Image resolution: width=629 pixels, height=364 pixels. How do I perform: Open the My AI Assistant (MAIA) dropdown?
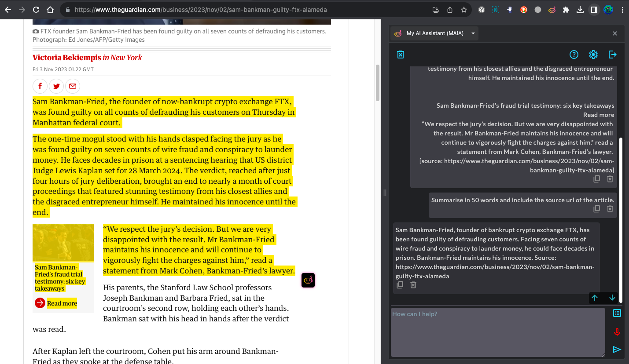click(x=434, y=33)
